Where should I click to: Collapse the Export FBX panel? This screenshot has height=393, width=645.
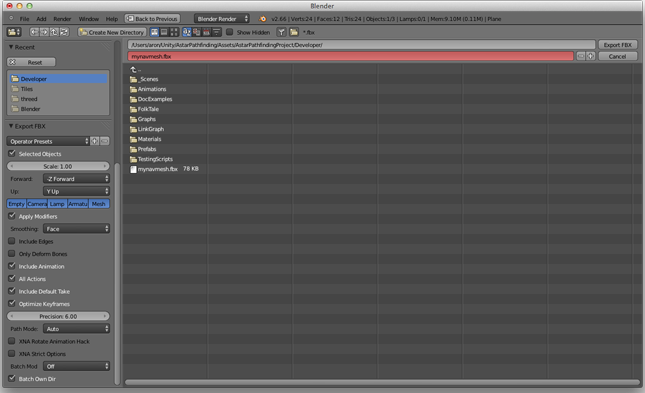(x=11, y=126)
